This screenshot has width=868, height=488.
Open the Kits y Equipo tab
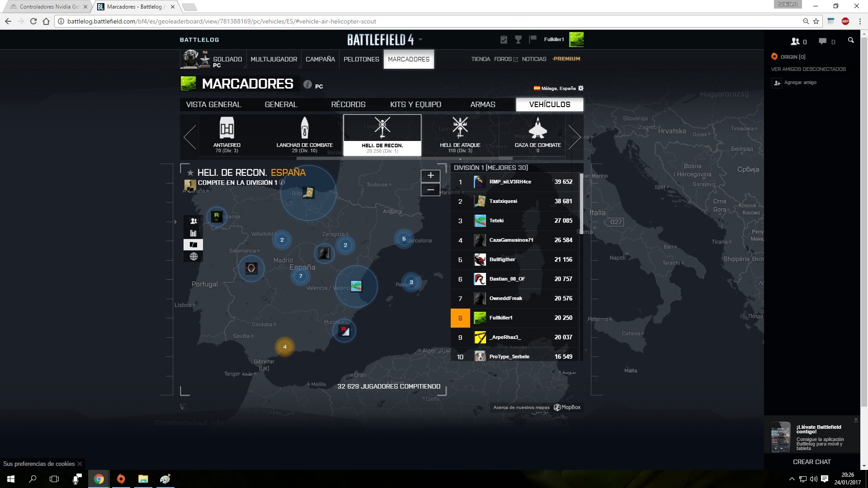click(x=415, y=104)
